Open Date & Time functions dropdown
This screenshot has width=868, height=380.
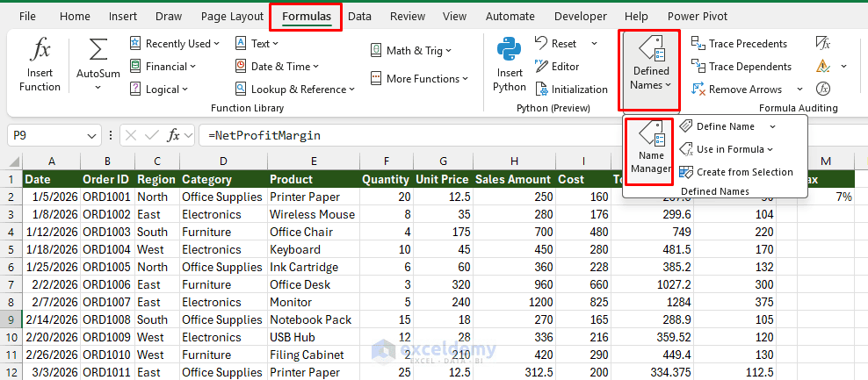point(278,67)
